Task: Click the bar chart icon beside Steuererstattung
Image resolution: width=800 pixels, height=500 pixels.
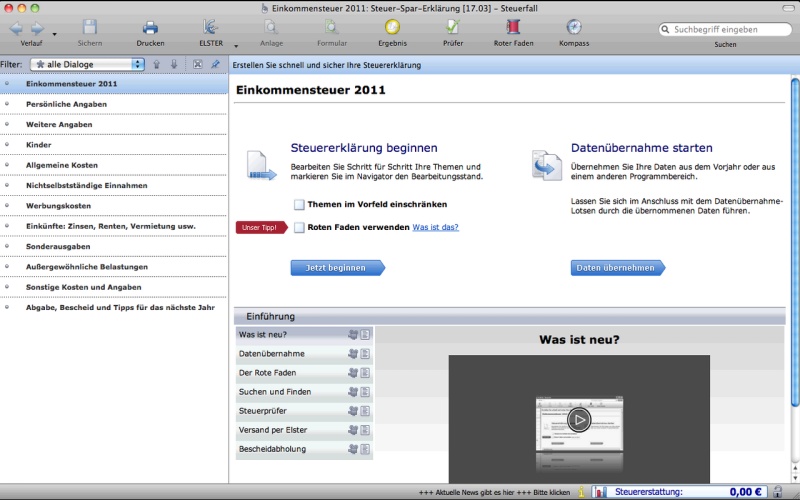Action: (601, 492)
